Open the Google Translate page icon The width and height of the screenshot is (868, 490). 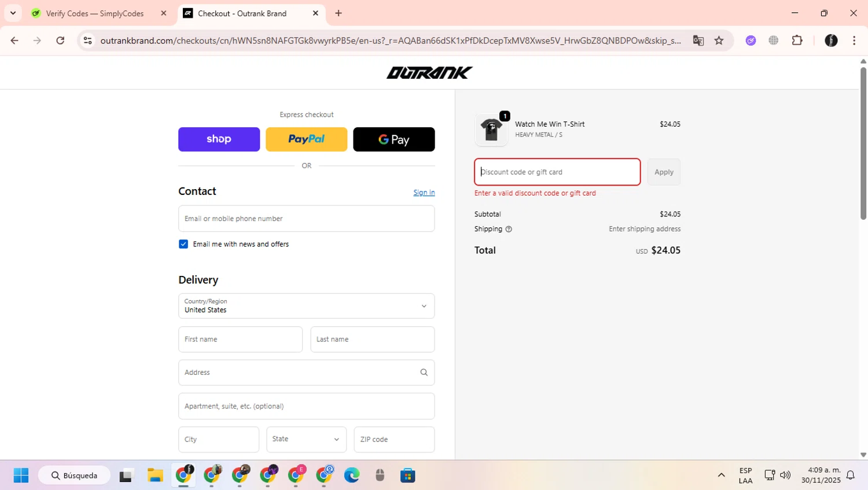[x=698, y=40]
